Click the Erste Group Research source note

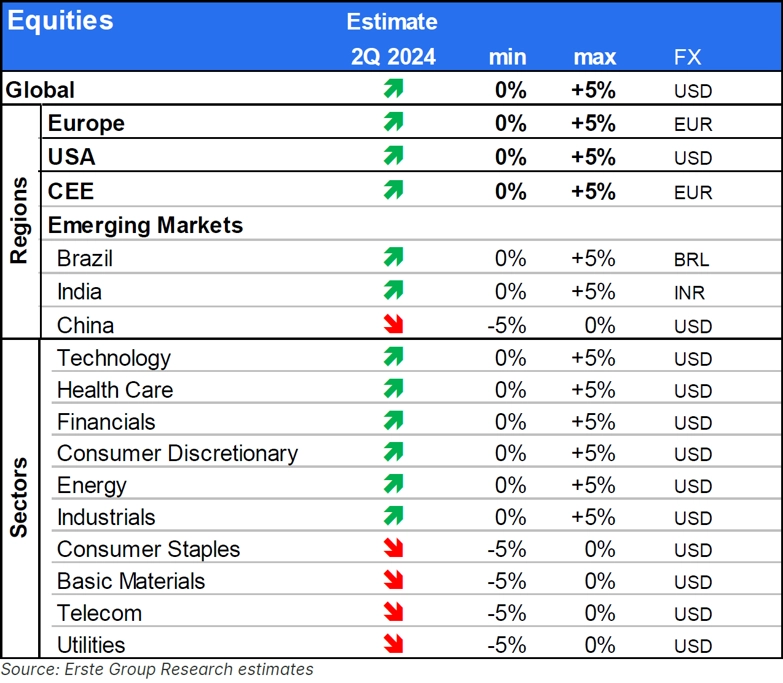(157, 669)
